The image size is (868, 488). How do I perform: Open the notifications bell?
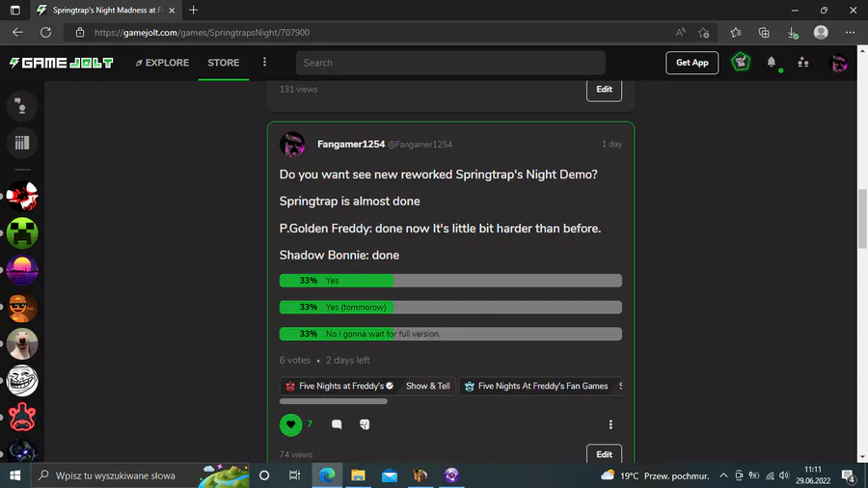[772, 63]
